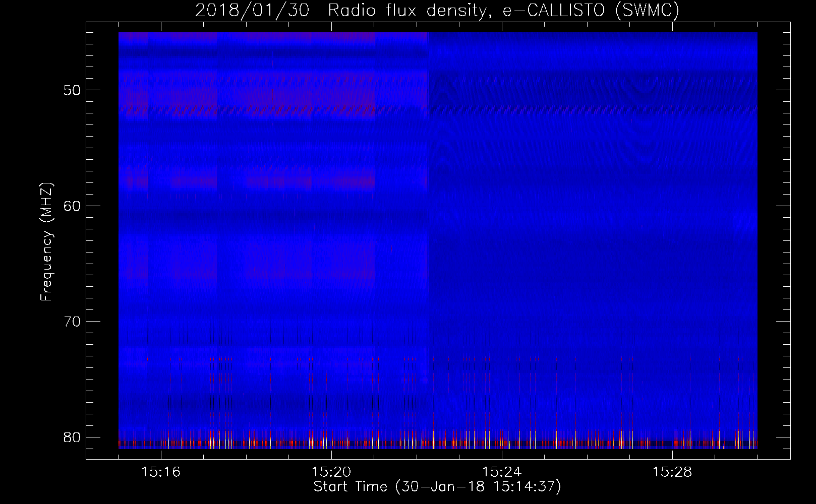Click the 70 frequency tick label
Screen dimensions: 816x504
[x=73, y=321]
